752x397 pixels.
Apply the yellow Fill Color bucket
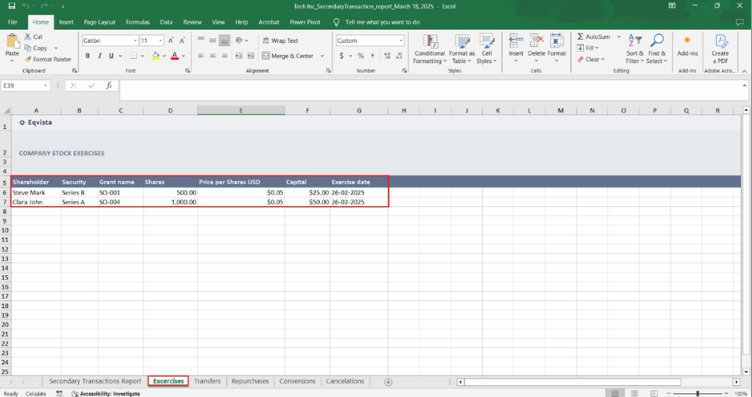pos(155,56)
